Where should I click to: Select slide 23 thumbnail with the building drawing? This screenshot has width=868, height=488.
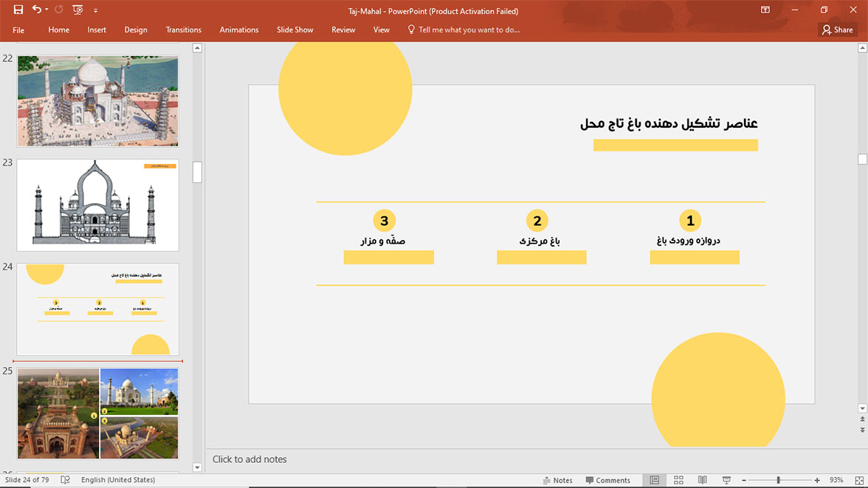pyautogui.click(x=97, y=205)
